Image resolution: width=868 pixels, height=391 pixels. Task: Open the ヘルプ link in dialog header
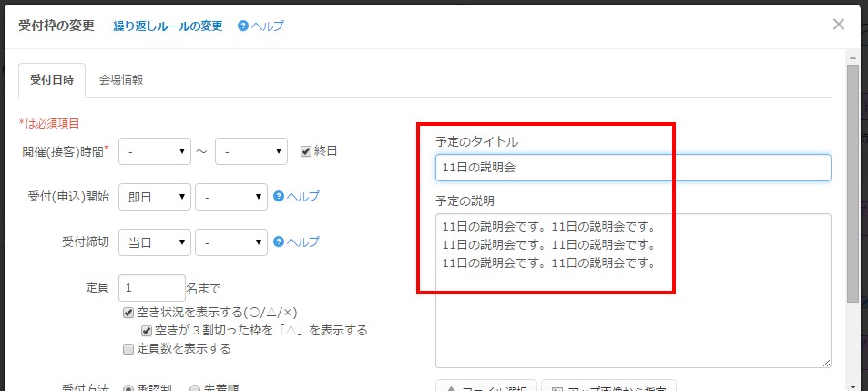[260, 26]
